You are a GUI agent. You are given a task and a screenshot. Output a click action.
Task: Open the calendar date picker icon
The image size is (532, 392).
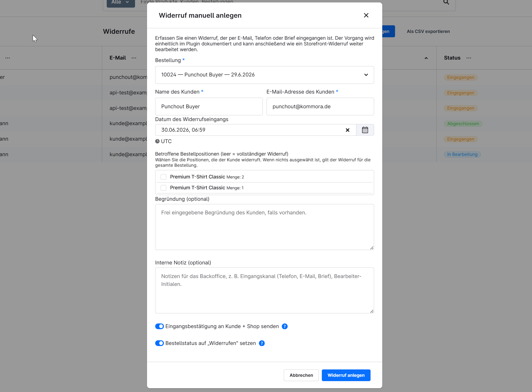pos(365,130)
